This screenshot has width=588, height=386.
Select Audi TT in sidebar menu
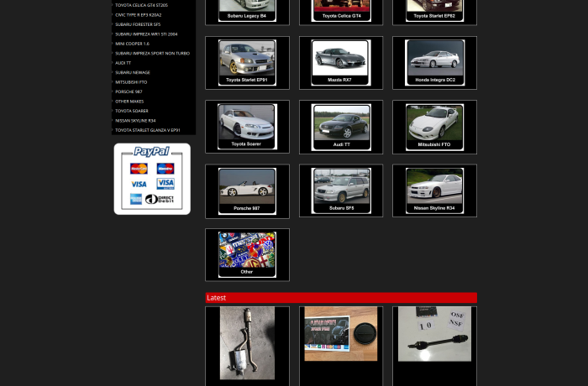pos(123,63)
